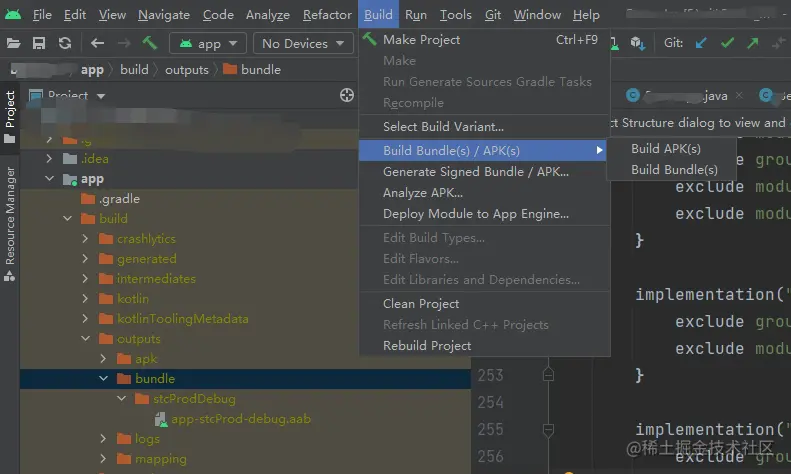Viewport: 791px width, 474px height.
Task: Click the Back navigation arrow
Action: point(97,43)
